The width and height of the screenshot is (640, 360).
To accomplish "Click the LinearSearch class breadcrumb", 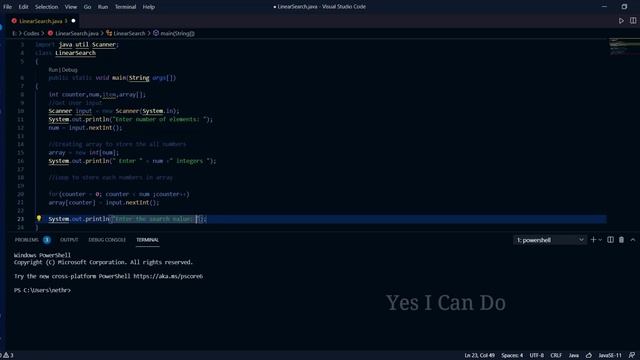I will [129, 33].
